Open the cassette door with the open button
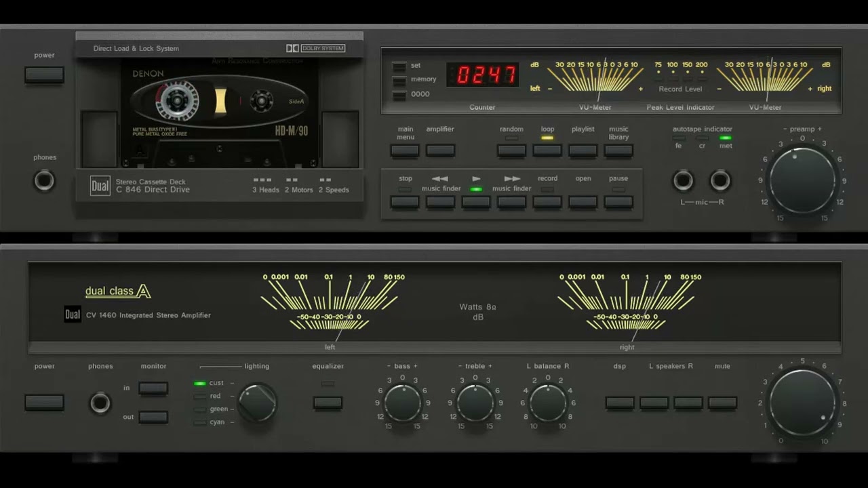This screenshot has height=488, width=868. (583, 202)
